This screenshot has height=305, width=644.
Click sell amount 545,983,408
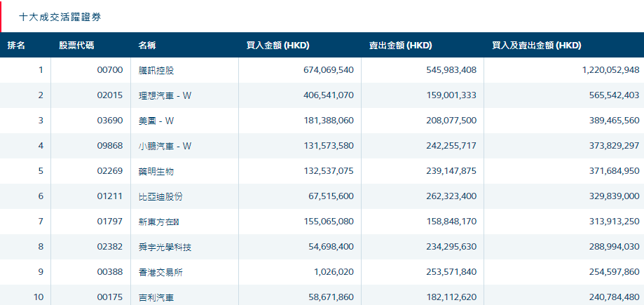pyautogui.click(x=451, y=70)
